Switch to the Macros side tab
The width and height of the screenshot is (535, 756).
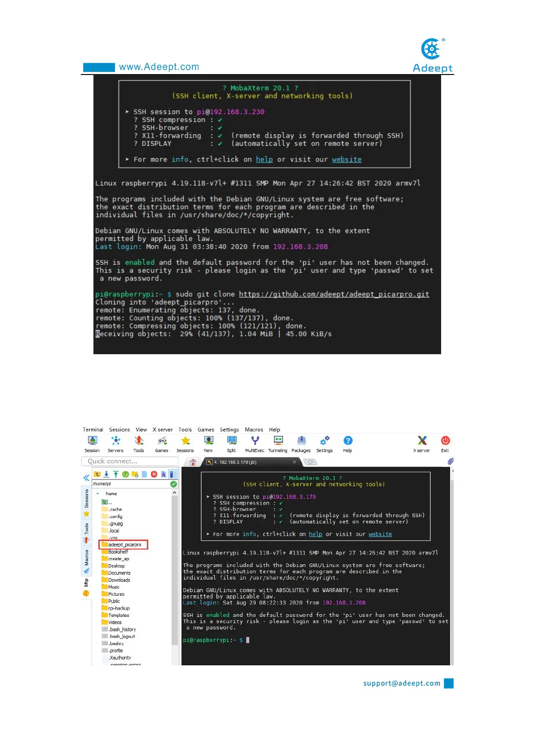pos(87,562)
